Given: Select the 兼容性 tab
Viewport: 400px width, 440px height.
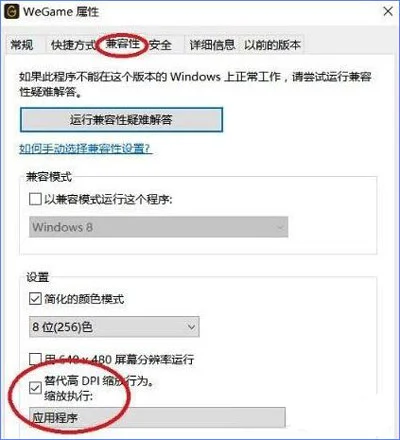Looking at the screenshot, I should point(122,44).
